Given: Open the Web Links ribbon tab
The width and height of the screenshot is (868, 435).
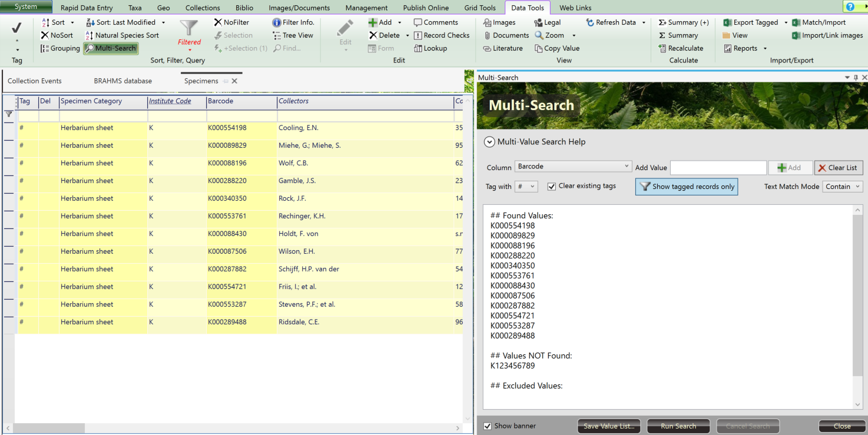Looking at the screenshot, I should tap(575, 8).
